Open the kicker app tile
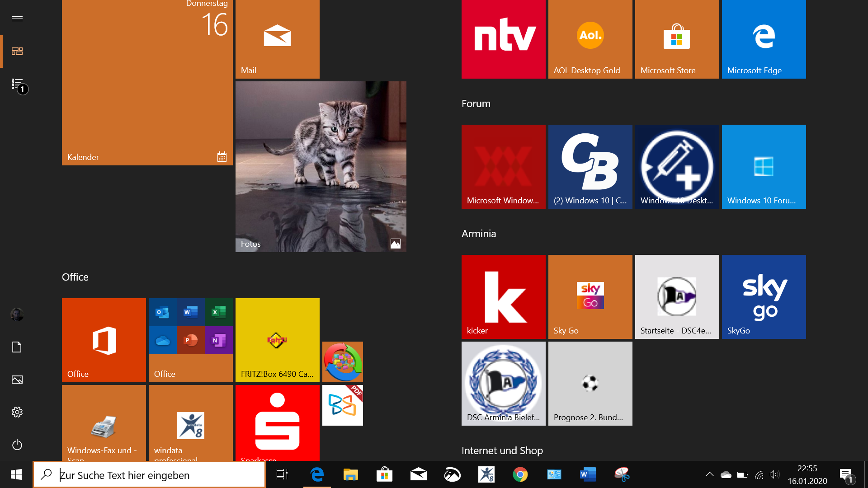Image resolution: width=868 pixels, height=488 pixels. (503, 296)
